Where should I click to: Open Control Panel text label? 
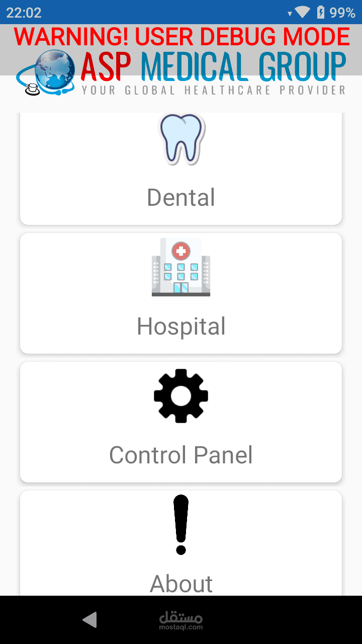click(181, 455)
